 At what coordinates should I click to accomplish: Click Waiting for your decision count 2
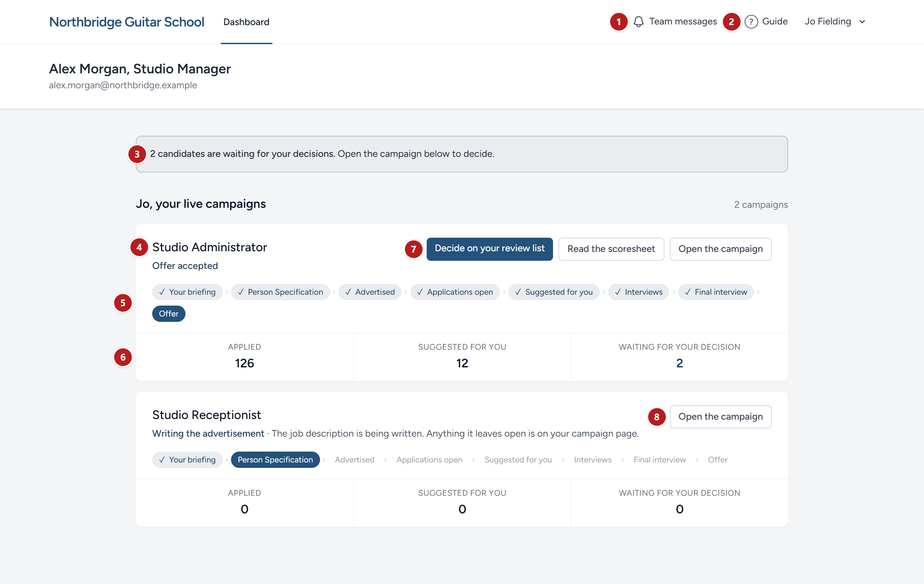point(679,364)
